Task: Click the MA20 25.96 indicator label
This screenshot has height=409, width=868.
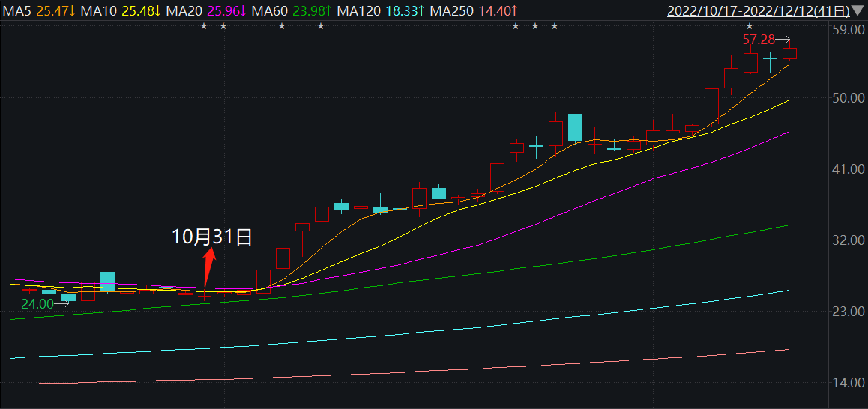Action: pyautogui.click(x=205, y=10)
